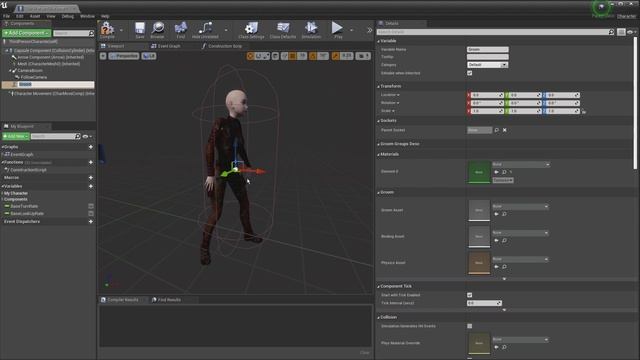Open the Category dropdown showing Default
This screenshot has height=360, width=640.
(x=487, y=65)
